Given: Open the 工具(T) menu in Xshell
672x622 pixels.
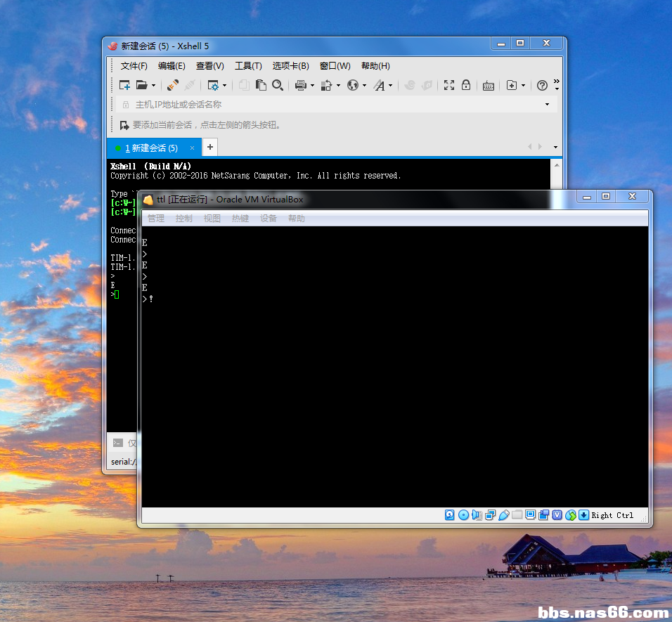Looking at the screenshot, I should [248, 66].
